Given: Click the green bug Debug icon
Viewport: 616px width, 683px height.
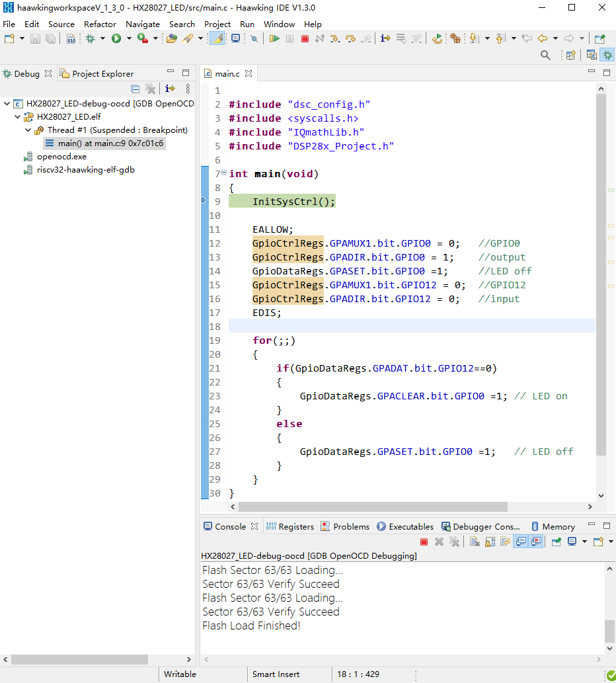Looking at the screenshot, I should (91, 39).
